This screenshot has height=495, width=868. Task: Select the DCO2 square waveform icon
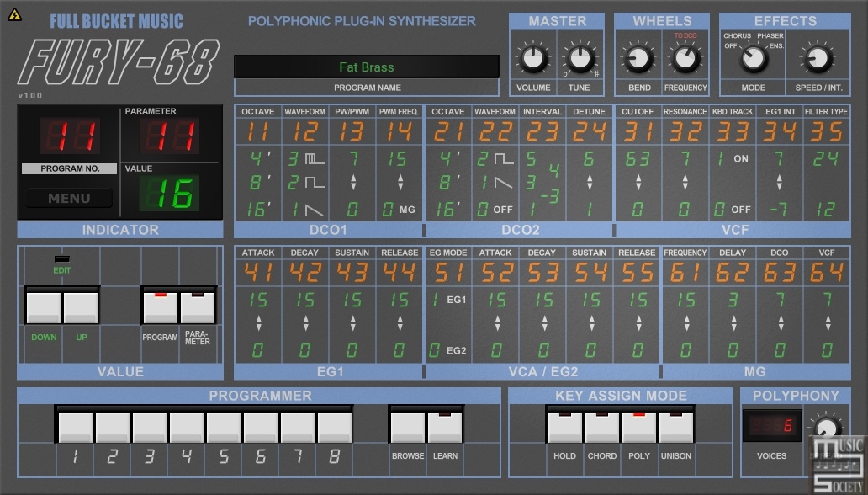504,159
